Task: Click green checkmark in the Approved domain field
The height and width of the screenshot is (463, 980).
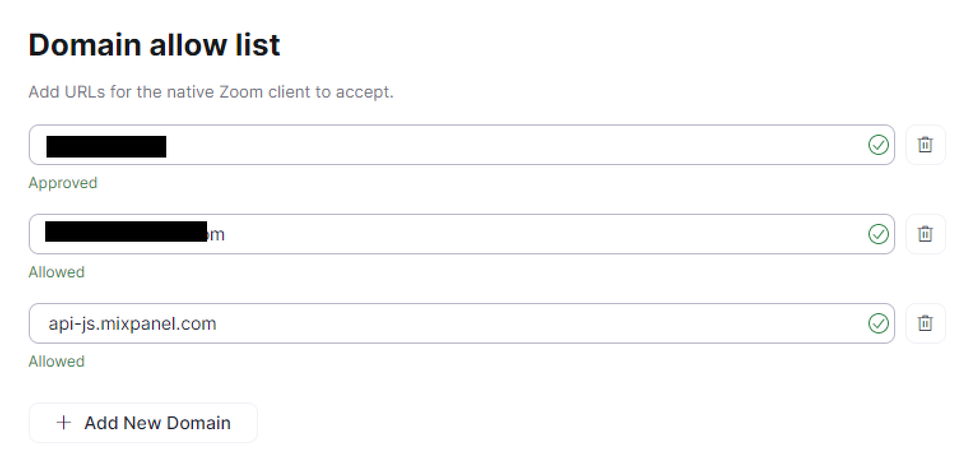Action: 878,145
